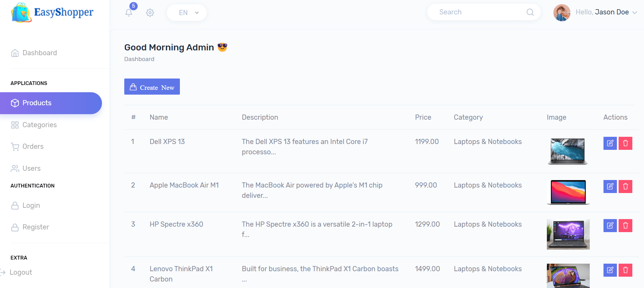This screenshot has width=644, height=288.
Task: Open Categories in the sidebar
Action: (x=34, y=125)
